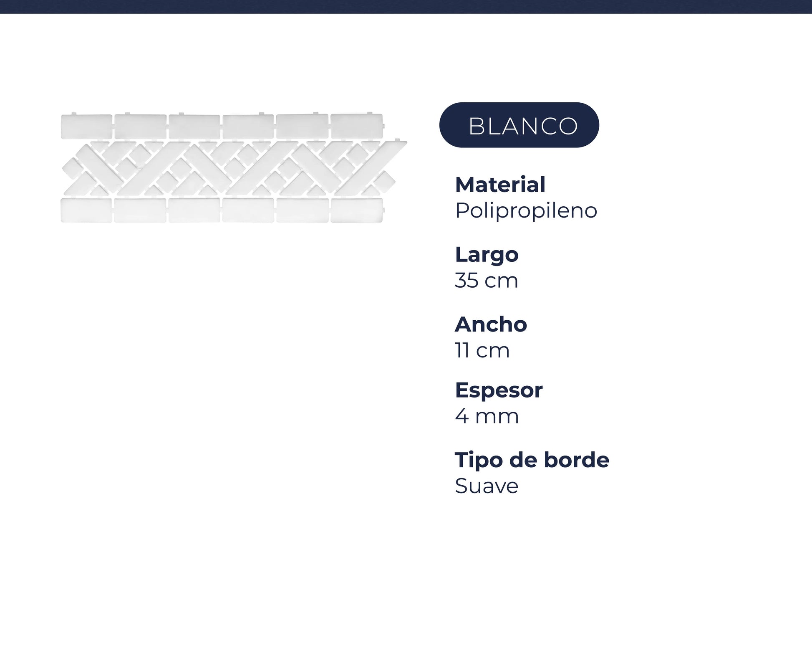Select the Tipo de borde heading
Viewport: 812px width, 671px height.
point(532,460)
